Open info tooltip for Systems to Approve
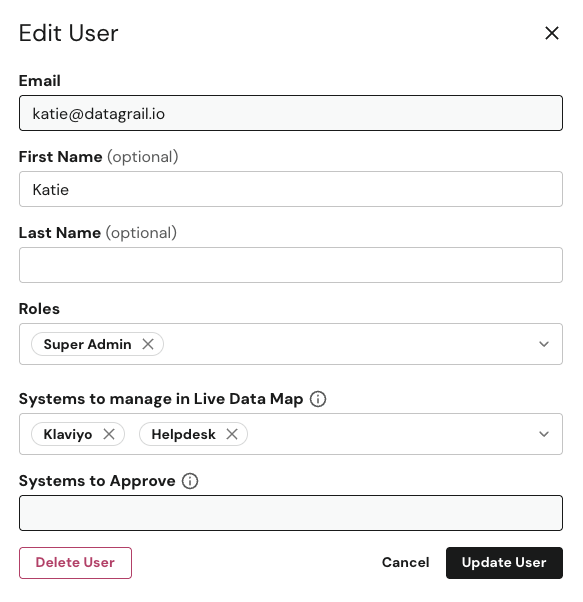The height and width of the screenshot is (602, 583). (190, 481)
